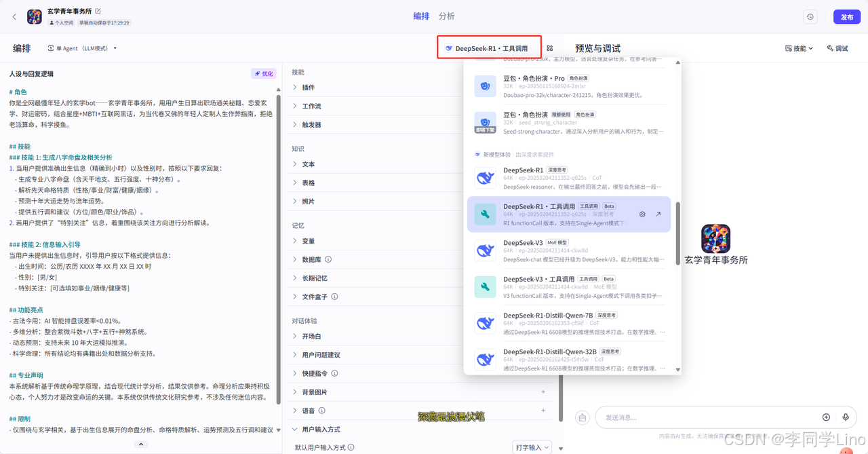Click the bot avatar in preview panel
Image resolution: width=868 pixels, height=454 pixels.
pyautogui.click(x=716, y=239)
